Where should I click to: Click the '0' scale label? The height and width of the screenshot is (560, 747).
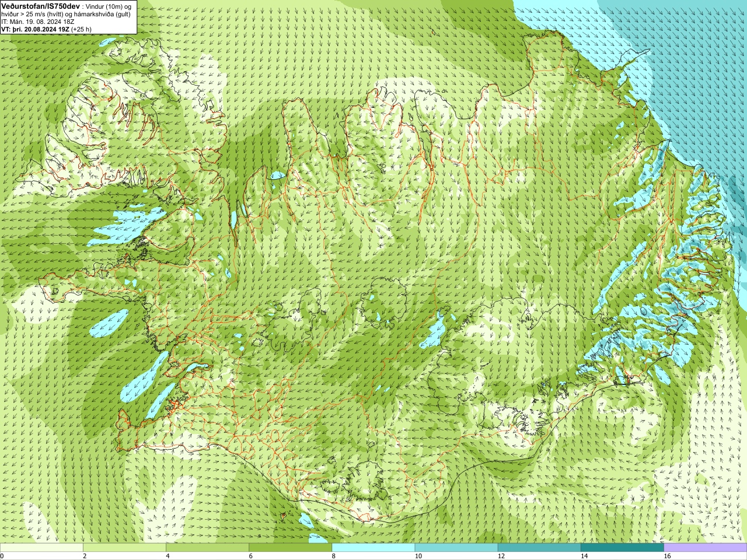click(x=2, y=556)
